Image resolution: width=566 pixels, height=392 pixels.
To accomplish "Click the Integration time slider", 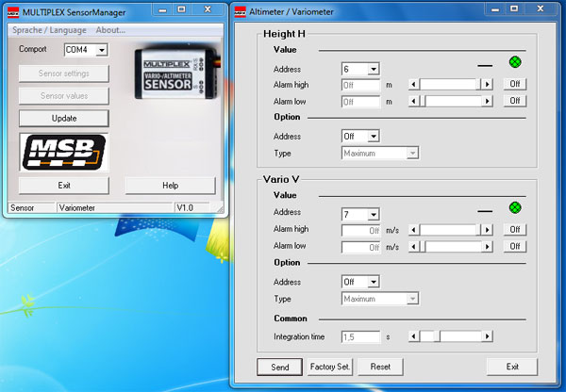I will [451, 336].
